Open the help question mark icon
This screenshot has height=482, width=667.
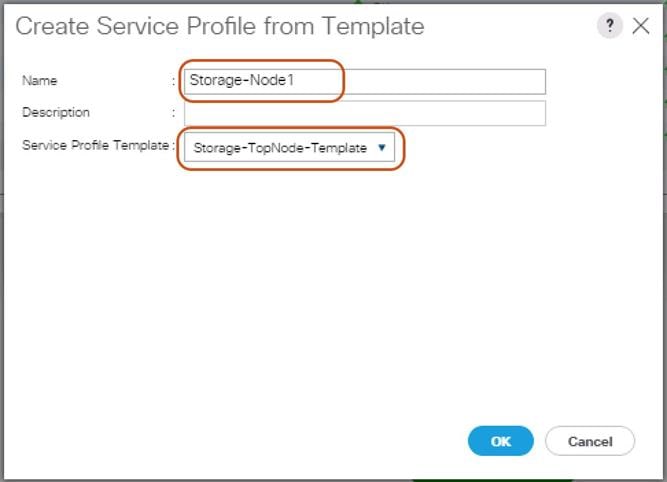tap(609, 27)
